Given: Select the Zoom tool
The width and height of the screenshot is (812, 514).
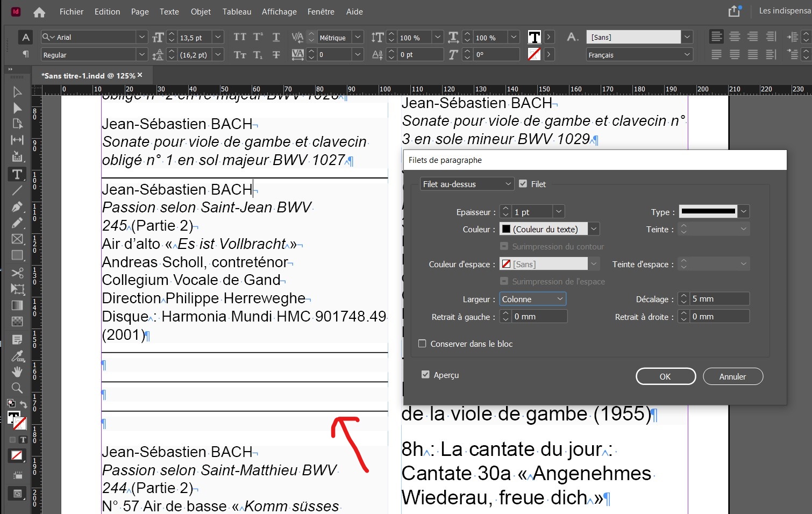Looking at the screenshot, I should [17, 388].
